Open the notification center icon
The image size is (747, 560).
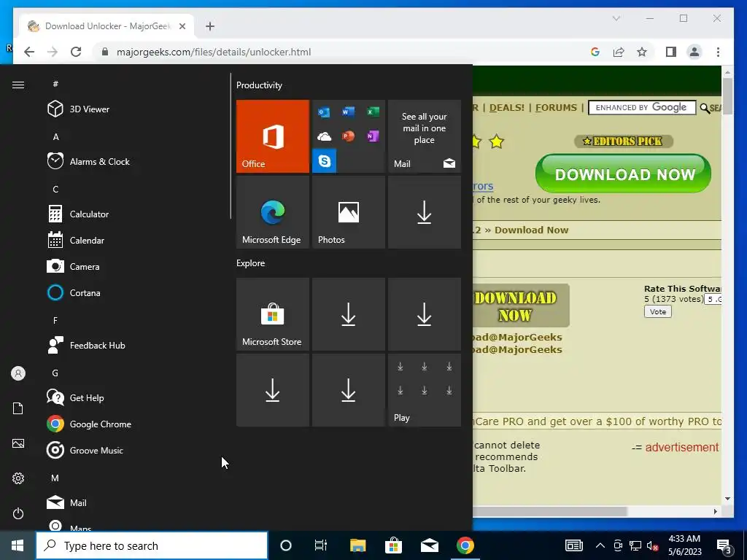(724, 546)
